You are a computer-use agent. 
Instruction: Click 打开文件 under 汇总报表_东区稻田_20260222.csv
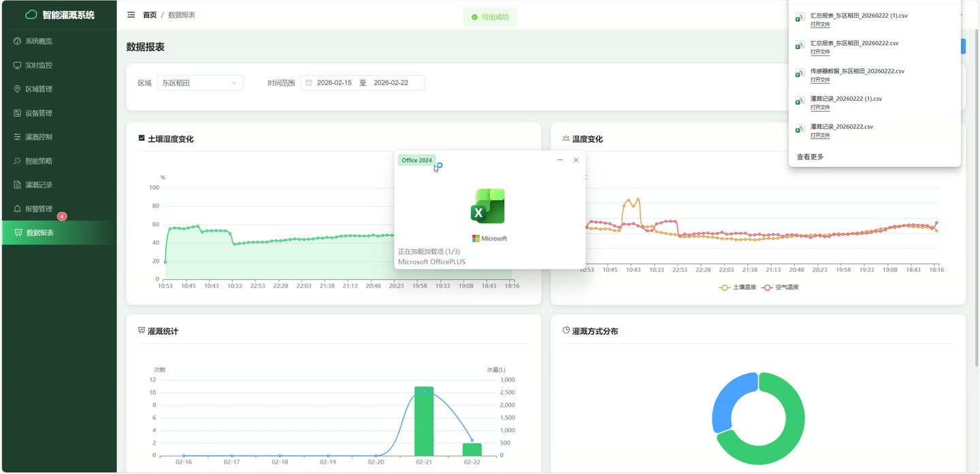pyautogui.click(x=820, y=52)
